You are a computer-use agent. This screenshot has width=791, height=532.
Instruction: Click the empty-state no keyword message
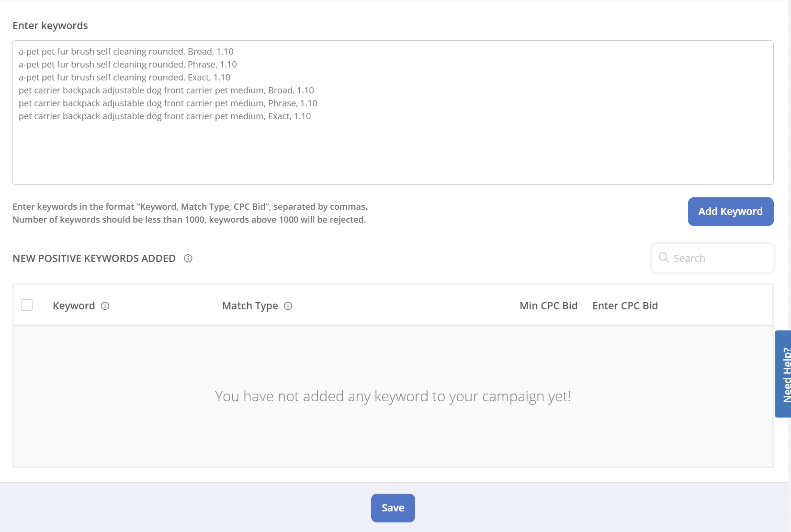pos(393,396)
